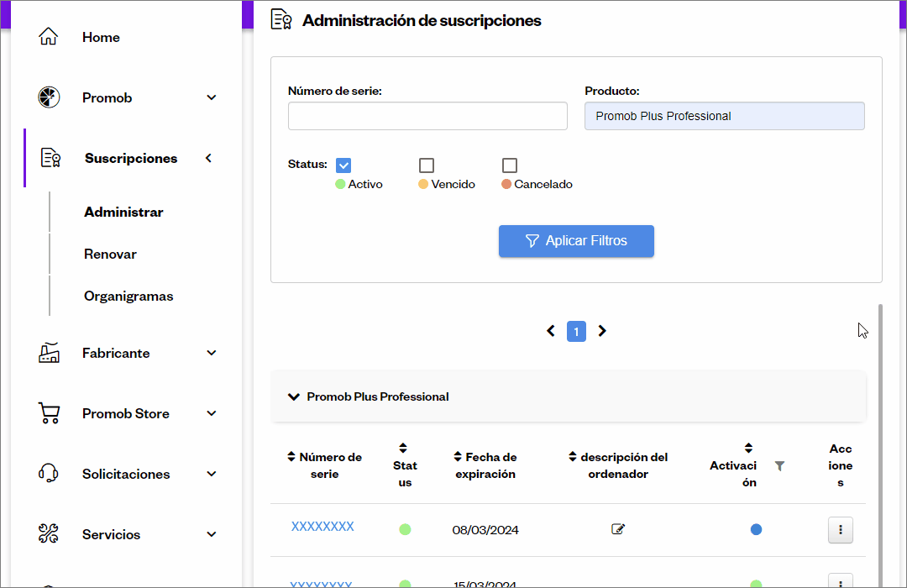The height and width of the screenshot is (588, 907).
Task: Open Renovar submenu item
Action: 110,254
